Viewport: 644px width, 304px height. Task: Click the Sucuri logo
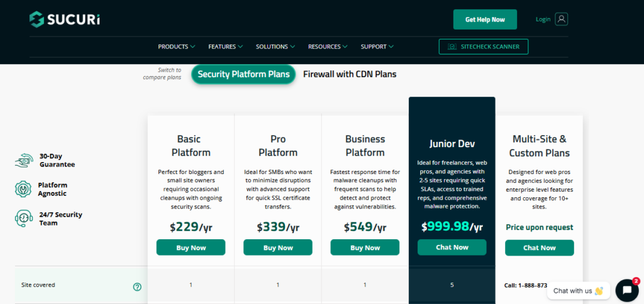click(x=65, y=19)
